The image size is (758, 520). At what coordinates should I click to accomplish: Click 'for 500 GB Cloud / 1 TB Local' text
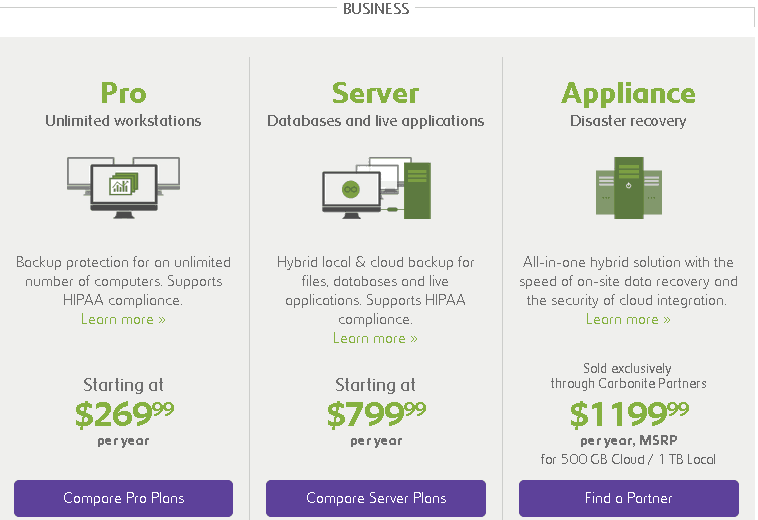(x=628, y=459)
